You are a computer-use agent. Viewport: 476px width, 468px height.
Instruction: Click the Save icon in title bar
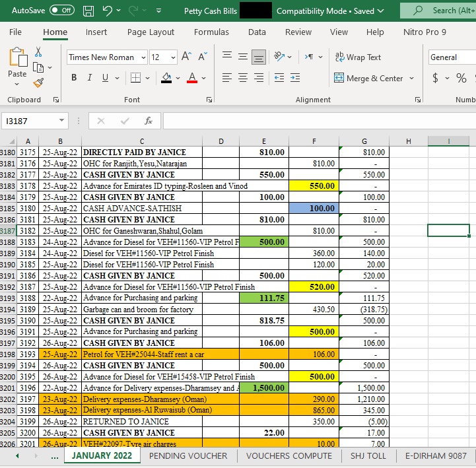[x=88, y=11]
